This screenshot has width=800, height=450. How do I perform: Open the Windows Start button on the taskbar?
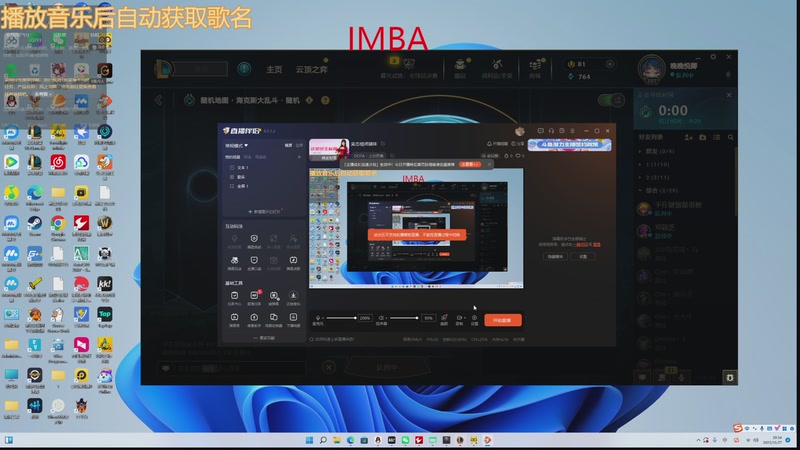pyautogui.click(x=309, y=440)
